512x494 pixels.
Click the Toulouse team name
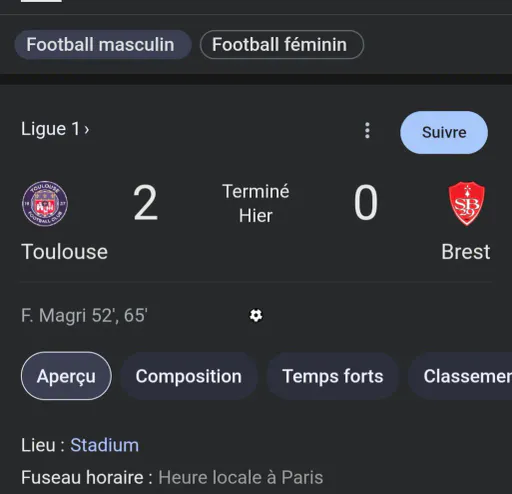[65, 251]
